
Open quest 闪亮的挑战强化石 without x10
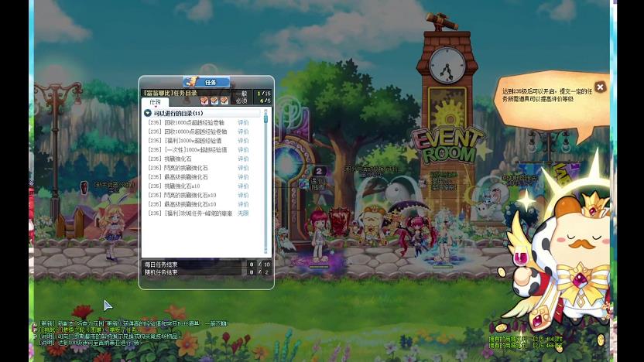click(x=178, y=168)
